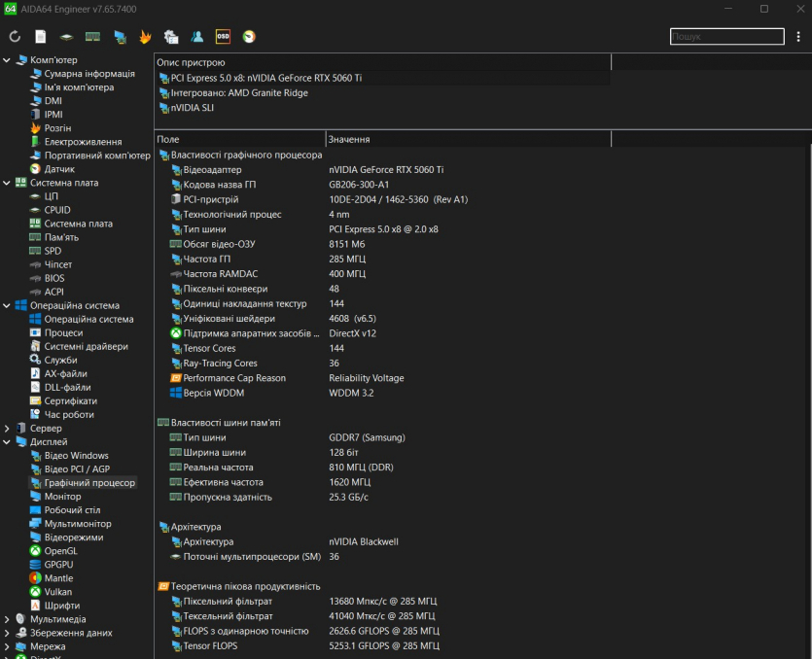Viewport: 812px width, 659px height.
Task: Open memory benchmark RAM-stick toolbar icon
Action: 93,37
